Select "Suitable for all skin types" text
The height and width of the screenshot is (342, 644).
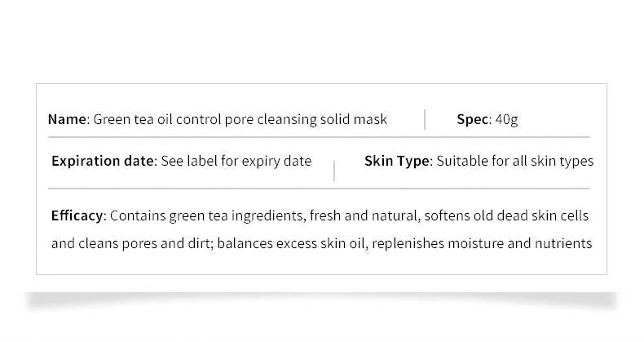515,161
